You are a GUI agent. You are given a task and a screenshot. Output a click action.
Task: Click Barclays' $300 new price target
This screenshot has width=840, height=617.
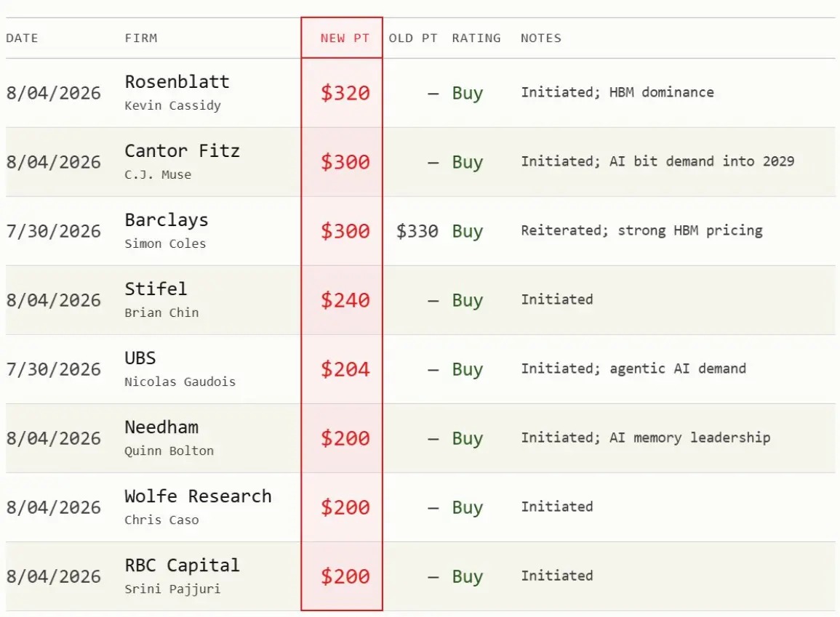pos(345,231)
